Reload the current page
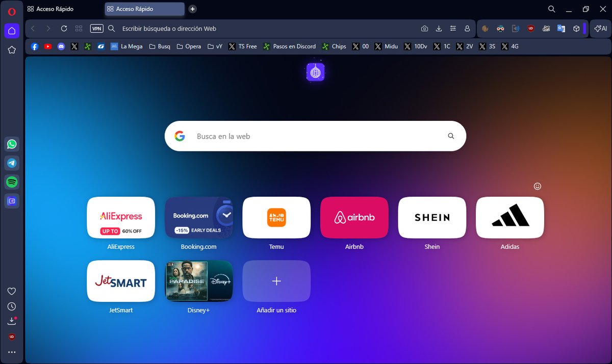 [64, 29]
